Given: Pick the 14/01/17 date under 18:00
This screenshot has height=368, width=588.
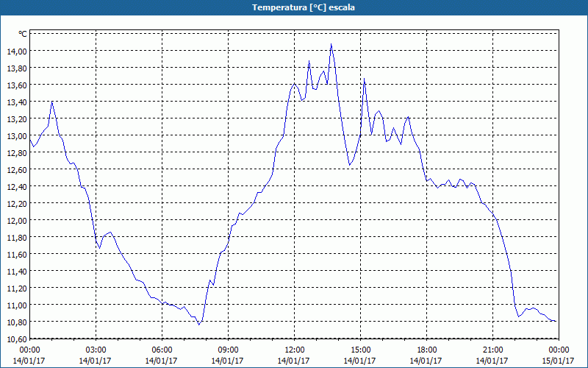Looking at the screenshot, I should pos(426,361).
